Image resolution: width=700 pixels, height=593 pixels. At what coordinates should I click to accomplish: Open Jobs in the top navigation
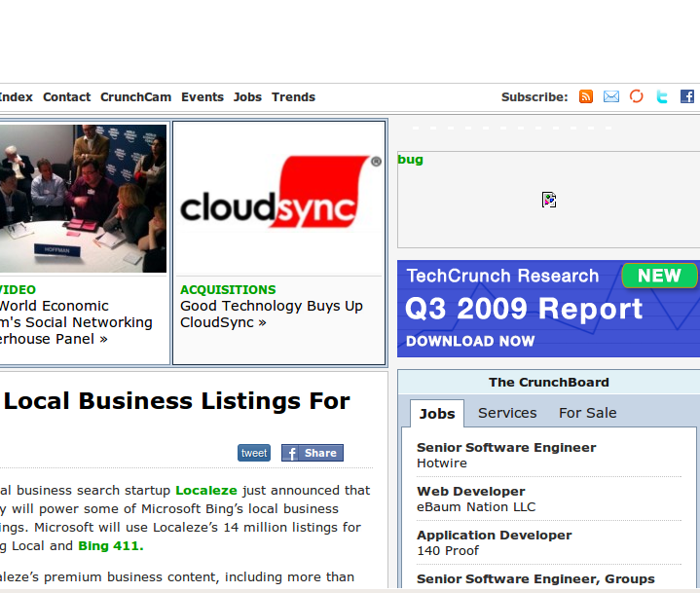pos(247,97)
